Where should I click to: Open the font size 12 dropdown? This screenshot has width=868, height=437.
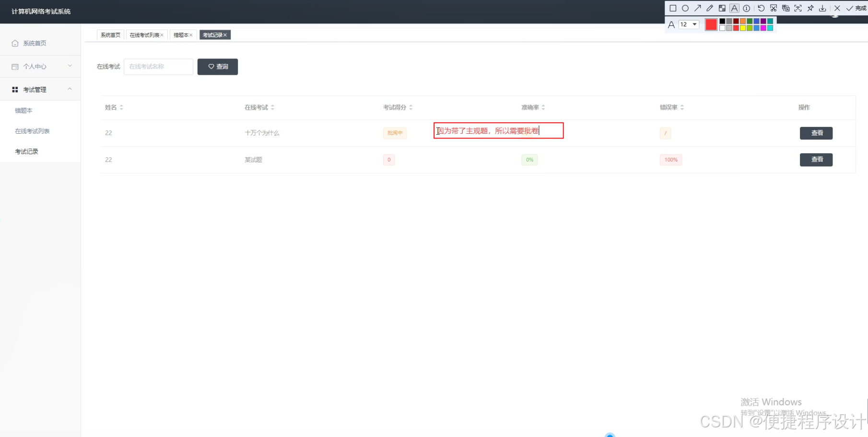click(689, 24)
